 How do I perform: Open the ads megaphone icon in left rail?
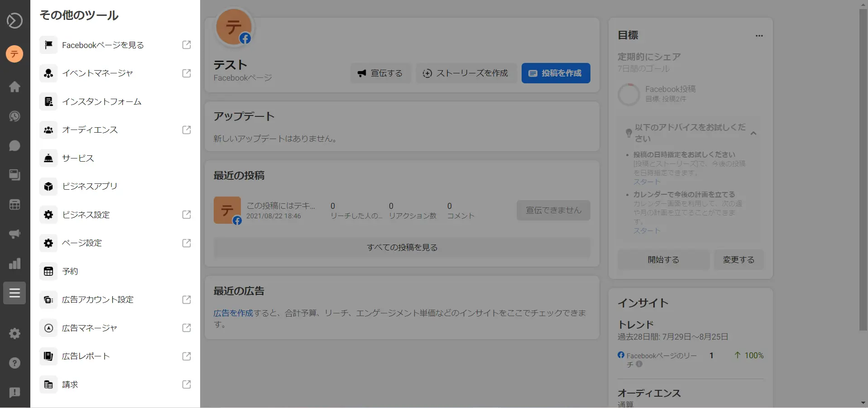[x=14, y=234]
